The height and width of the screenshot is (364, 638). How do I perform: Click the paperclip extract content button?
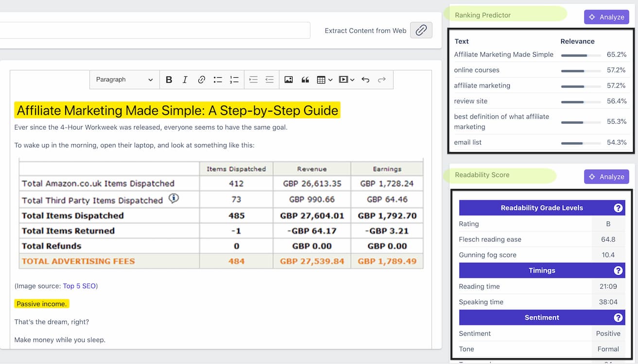pyautogui.click(x=421, y=30)
